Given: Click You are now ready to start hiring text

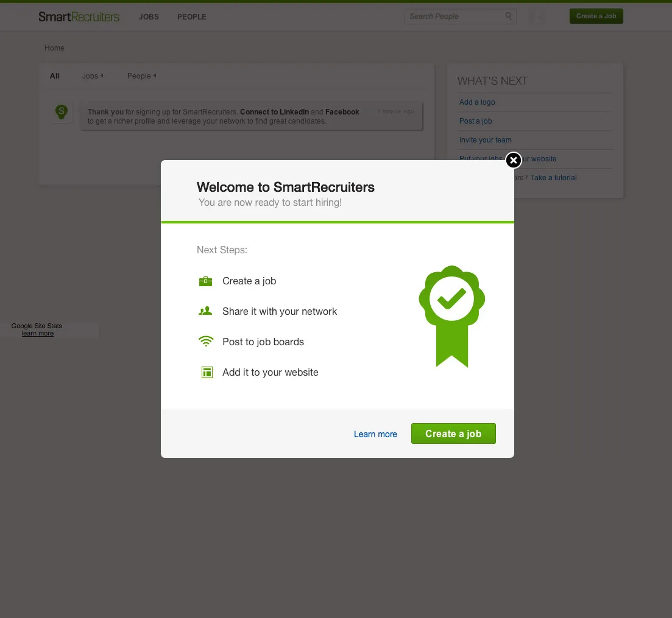Looking at the screenshot, I should click(x=270, y=203).
